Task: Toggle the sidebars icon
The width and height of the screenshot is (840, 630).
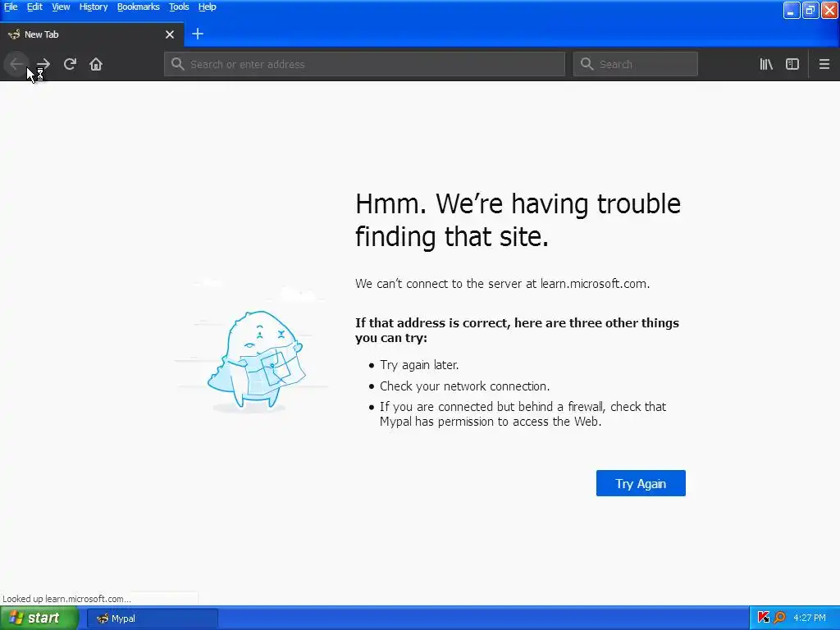Action: [x=792, y=64]
